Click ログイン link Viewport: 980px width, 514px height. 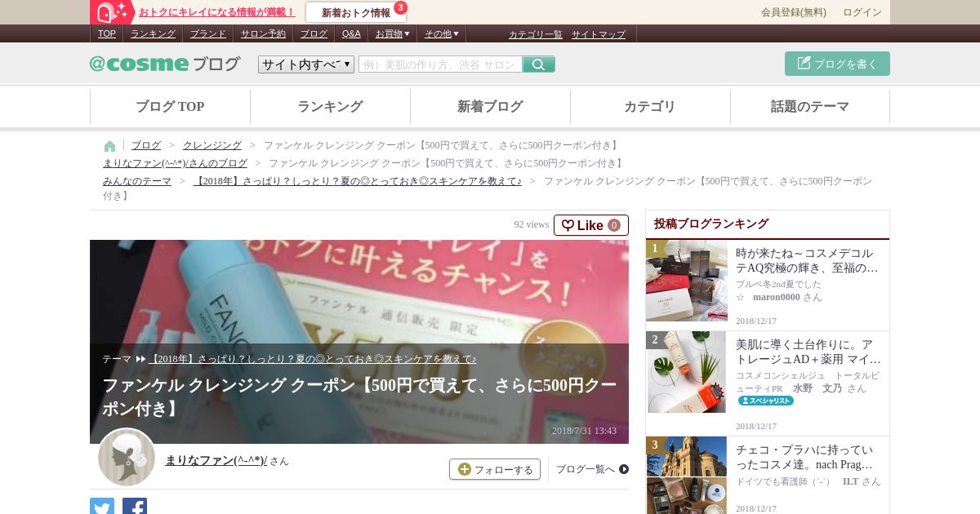point(862,12)
